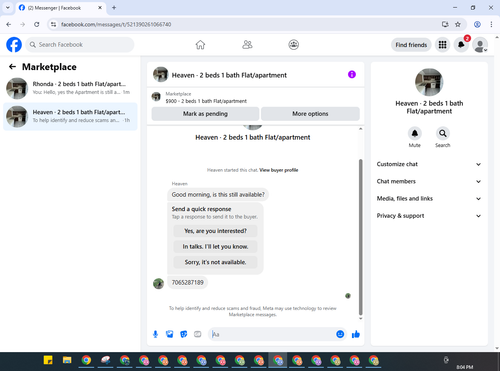Click the browser address bar URL
The image size is (500, 371).
[116, 24]
